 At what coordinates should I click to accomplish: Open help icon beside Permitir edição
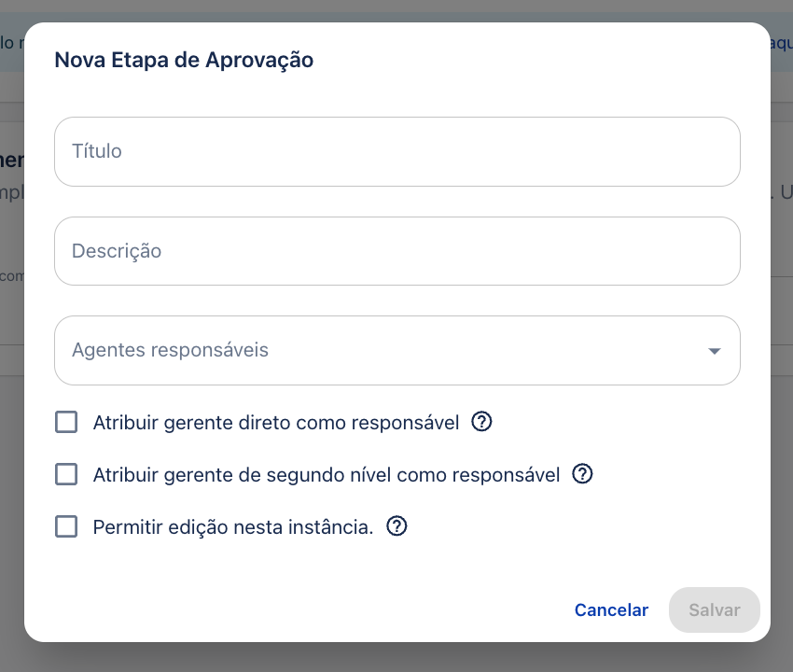(x=396, y=526)
